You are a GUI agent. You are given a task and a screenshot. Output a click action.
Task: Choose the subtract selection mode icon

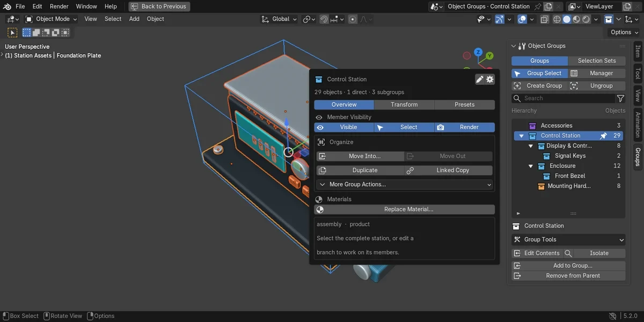coord(46,33)
